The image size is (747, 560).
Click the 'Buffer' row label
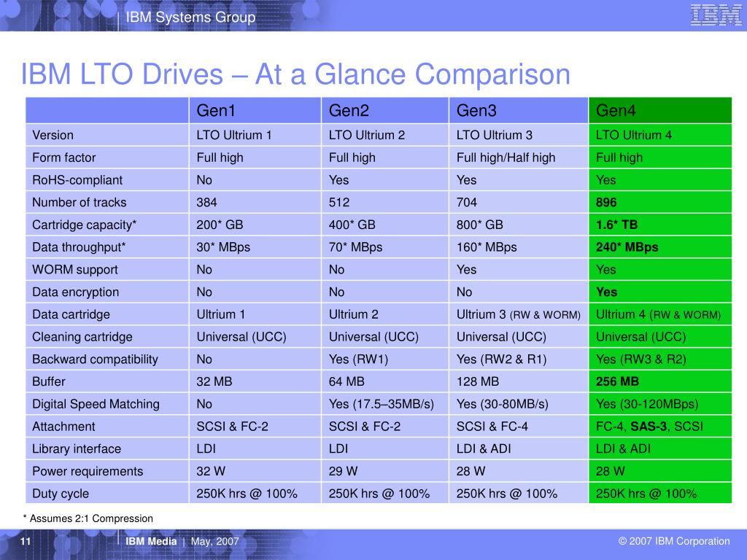[49, 381]
